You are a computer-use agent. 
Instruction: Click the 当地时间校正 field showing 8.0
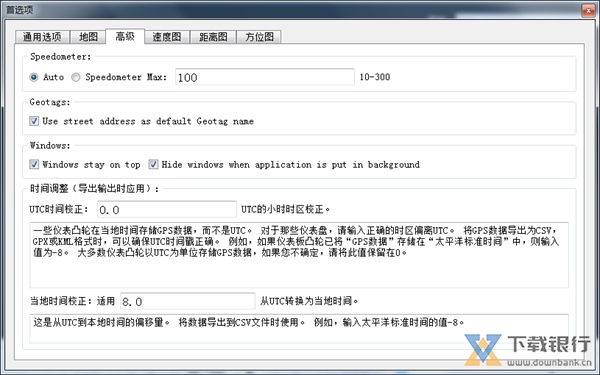[188, 301]
